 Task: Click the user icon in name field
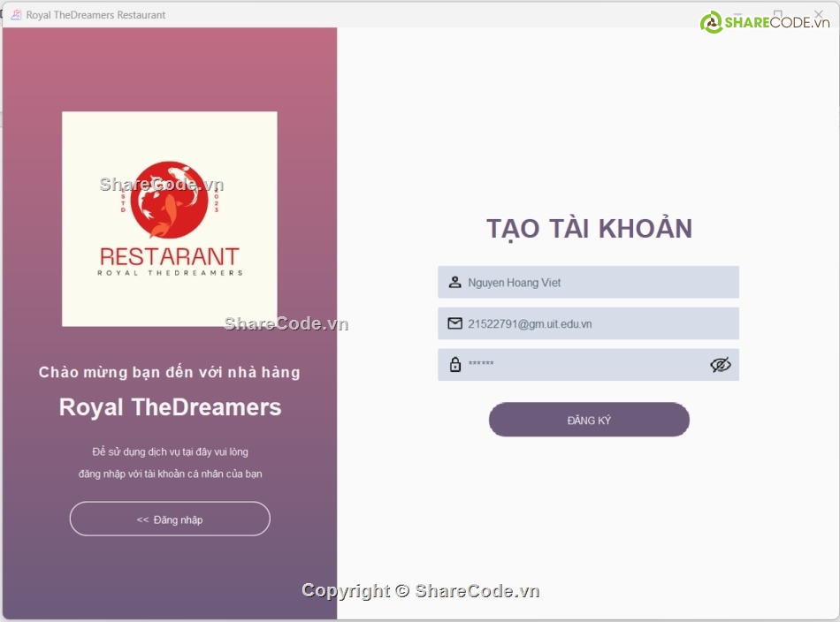tap(454, 282)
